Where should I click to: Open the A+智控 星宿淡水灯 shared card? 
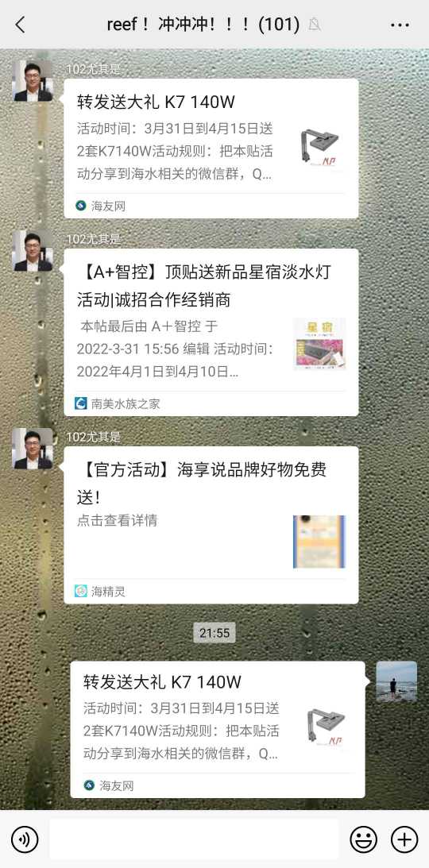[211, 332]
